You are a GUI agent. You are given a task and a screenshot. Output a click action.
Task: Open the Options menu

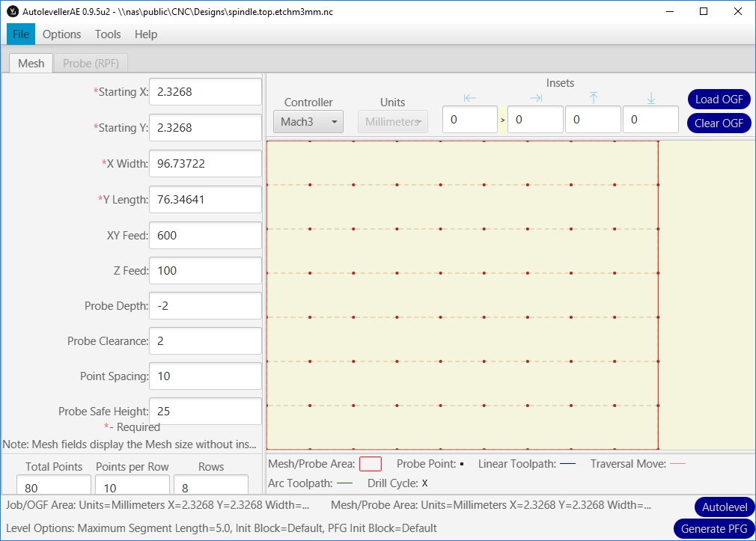click(x=61, y=34)
